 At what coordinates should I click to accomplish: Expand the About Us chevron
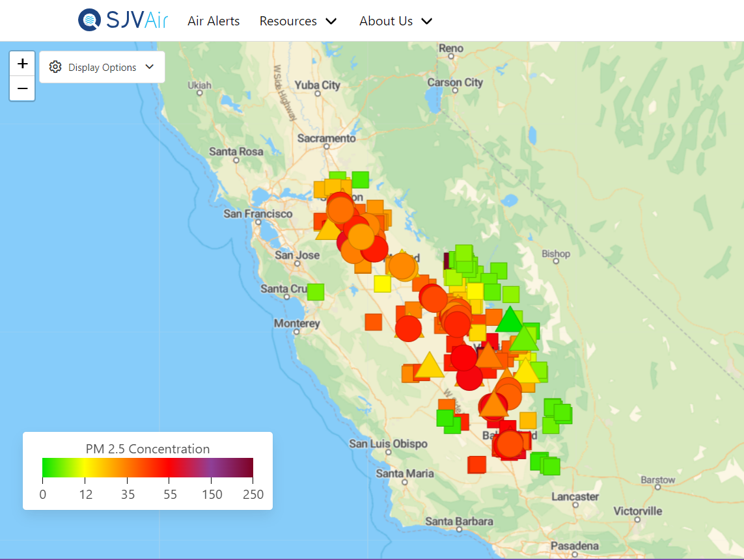(x=427, y=21)
